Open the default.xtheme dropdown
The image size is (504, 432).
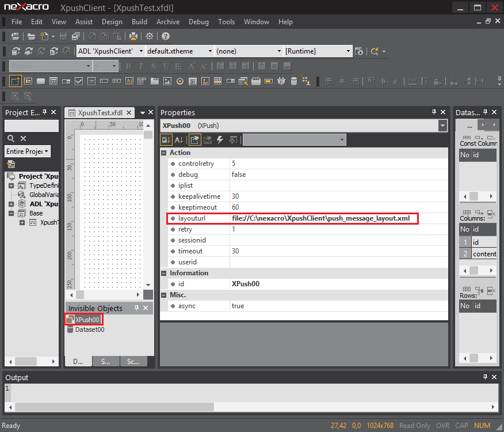[210, 51]
